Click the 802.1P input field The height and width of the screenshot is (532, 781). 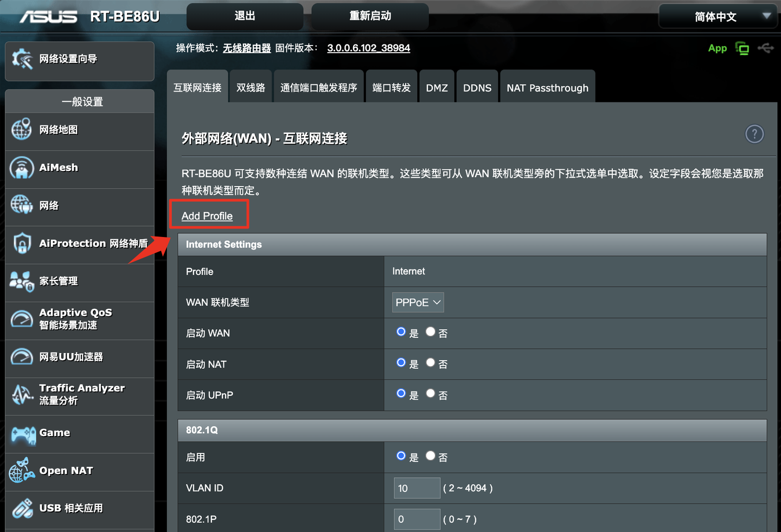click(417, 519)
